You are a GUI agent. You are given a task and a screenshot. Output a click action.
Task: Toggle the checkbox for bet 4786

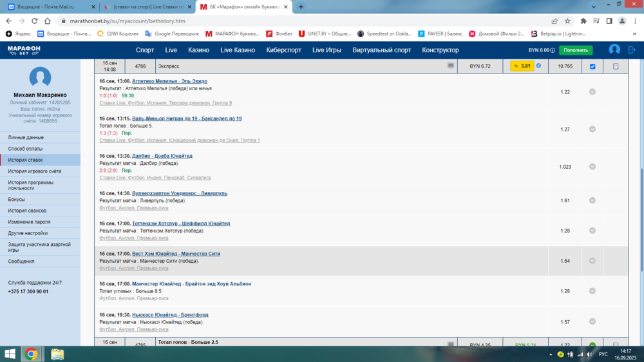tap(592, 66)
